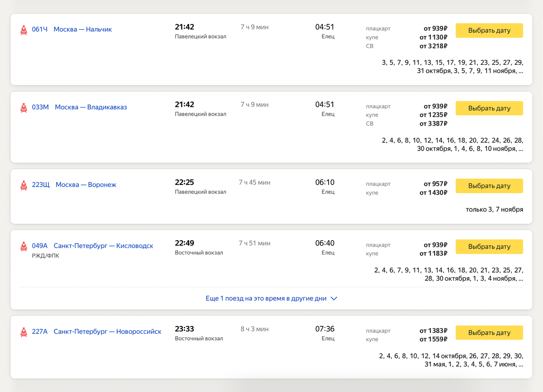Click 'только 3, 7 ноября' dates text
The height and width of the screenshot is (392, 543).
(x=494, y=209)
